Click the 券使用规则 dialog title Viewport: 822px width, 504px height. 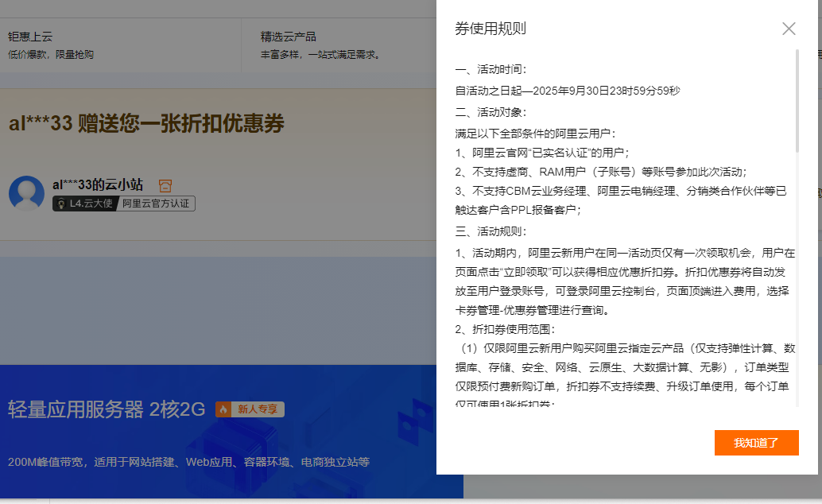pyautogui.click(x=490, y=29)
